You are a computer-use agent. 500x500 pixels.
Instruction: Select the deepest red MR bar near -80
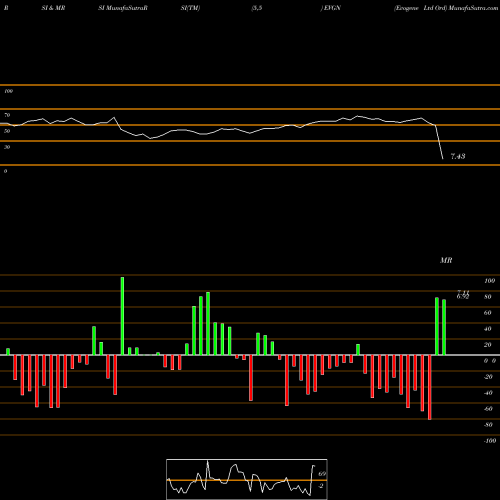[x=430, y=387]
